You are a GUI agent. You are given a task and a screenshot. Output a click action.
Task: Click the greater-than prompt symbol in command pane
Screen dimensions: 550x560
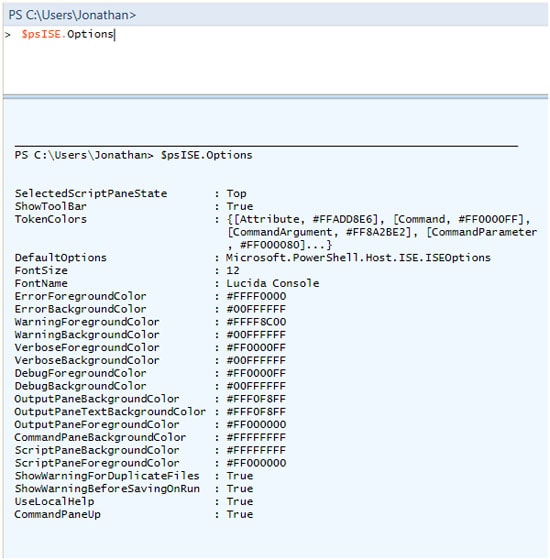[8, 35]
